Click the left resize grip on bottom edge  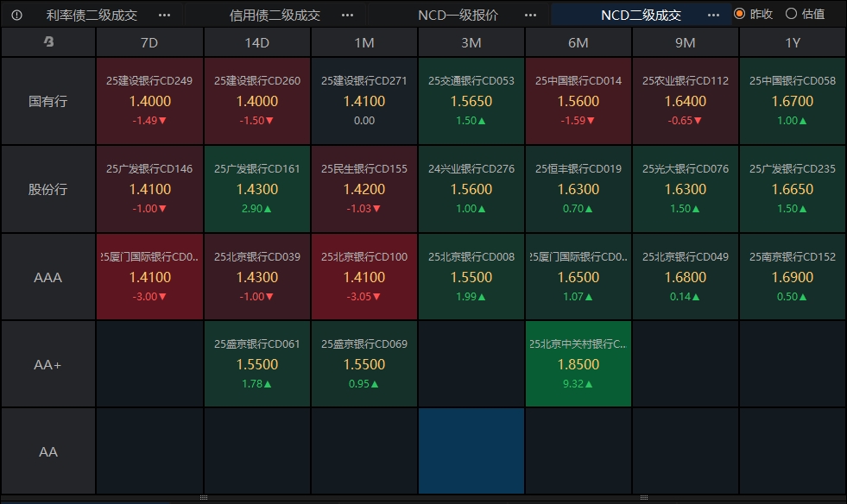tap(204, 498)
